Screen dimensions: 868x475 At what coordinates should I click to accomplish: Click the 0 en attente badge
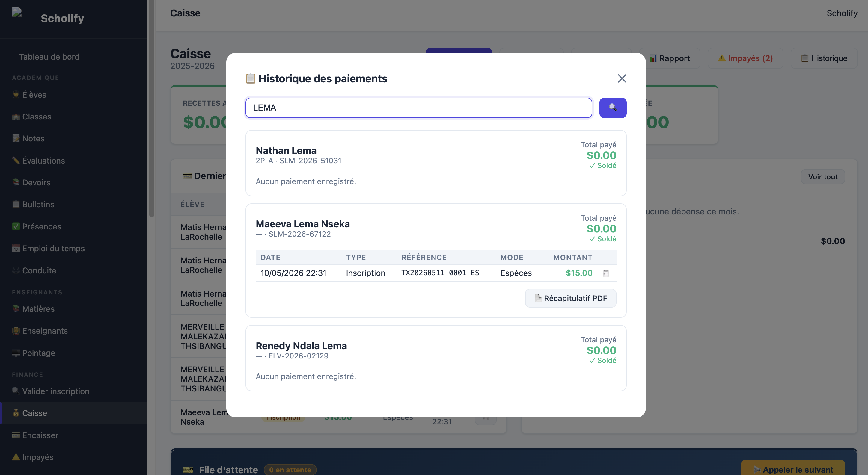(x=290, y=470)
